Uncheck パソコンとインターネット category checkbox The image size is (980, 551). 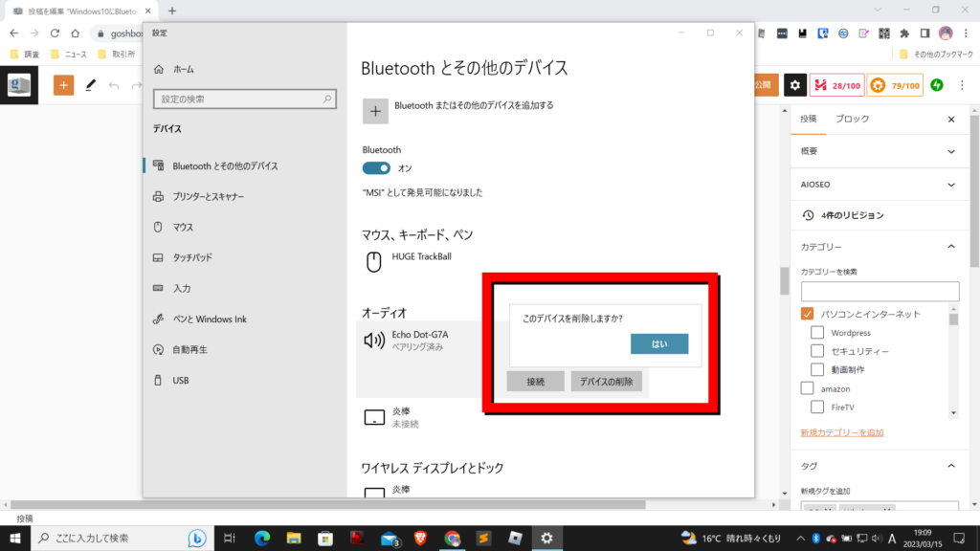(x=808, y=314)
